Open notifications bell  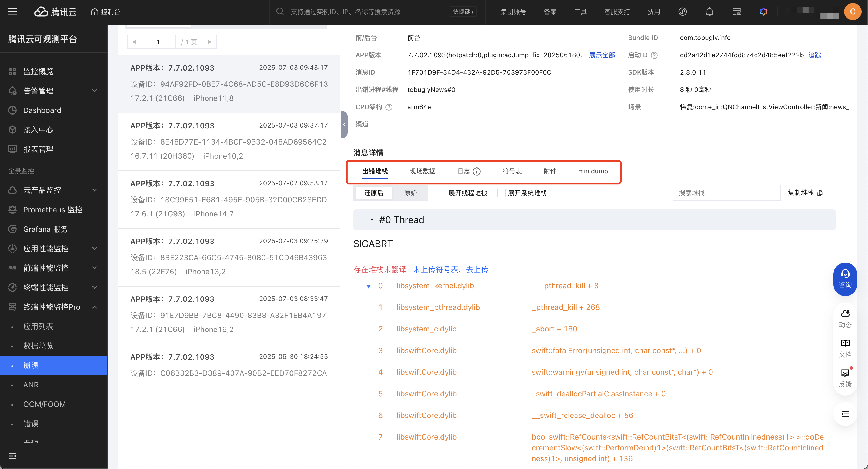click(709, 12)
